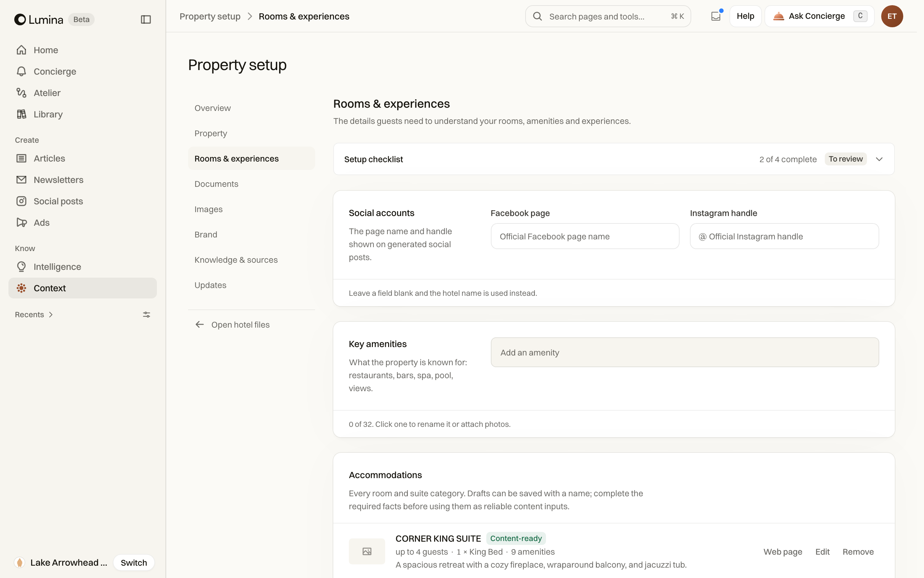
Task: Switch to the Overview section
Action: pos(252,108)
